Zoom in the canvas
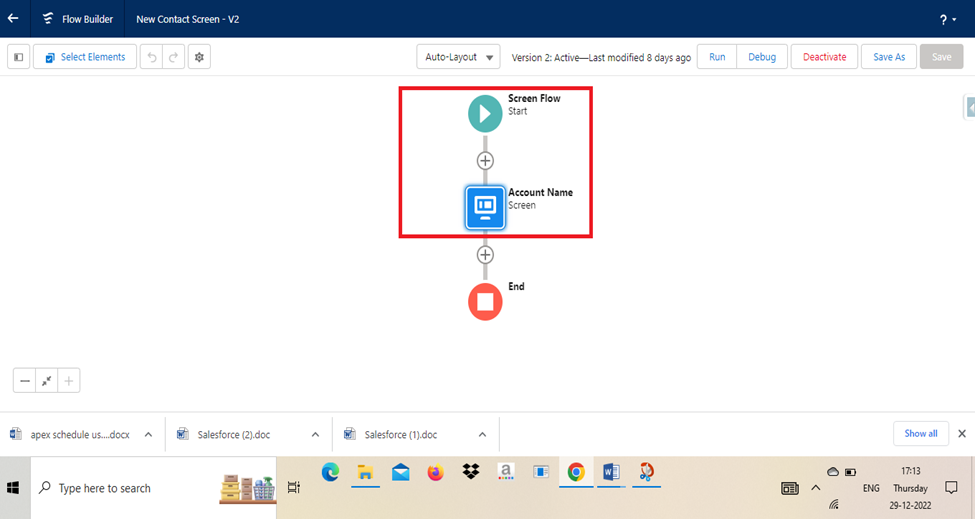Image resolution: width=975 pixels, height=519 pixels. click(69, 381)
